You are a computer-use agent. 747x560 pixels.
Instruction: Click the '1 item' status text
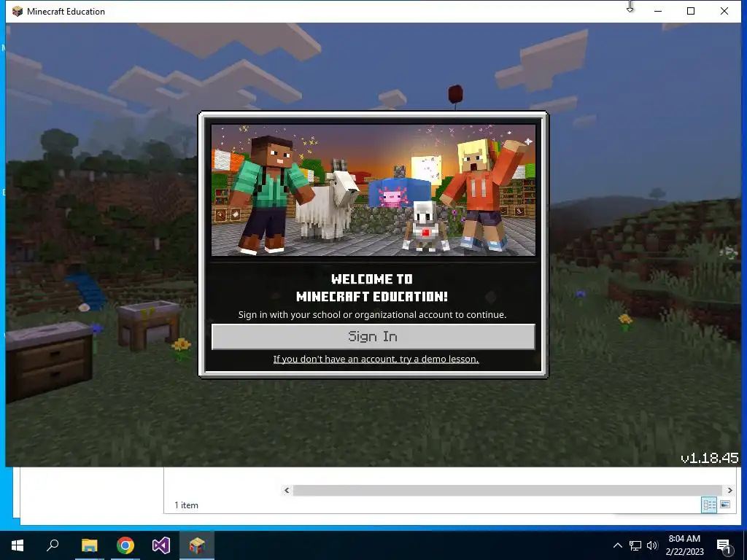tap(186, 505)
